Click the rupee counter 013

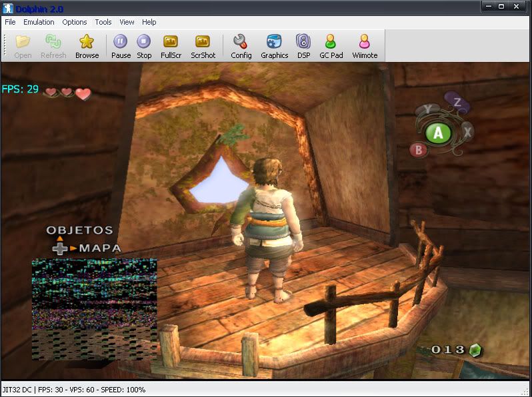448,350
